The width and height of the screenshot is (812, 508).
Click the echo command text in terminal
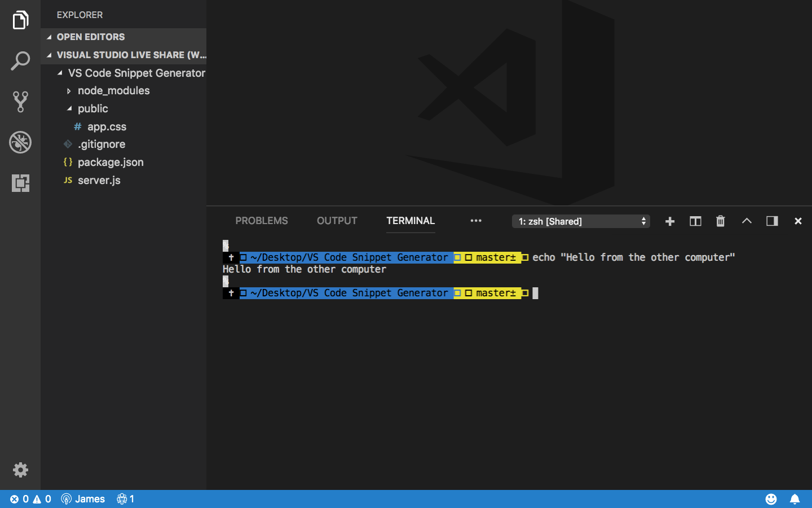coord(634,257)
